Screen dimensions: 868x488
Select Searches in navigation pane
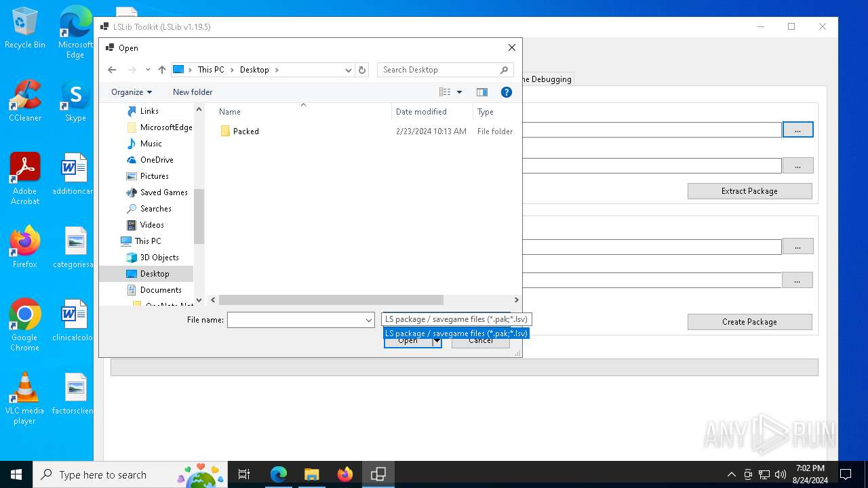155,209
